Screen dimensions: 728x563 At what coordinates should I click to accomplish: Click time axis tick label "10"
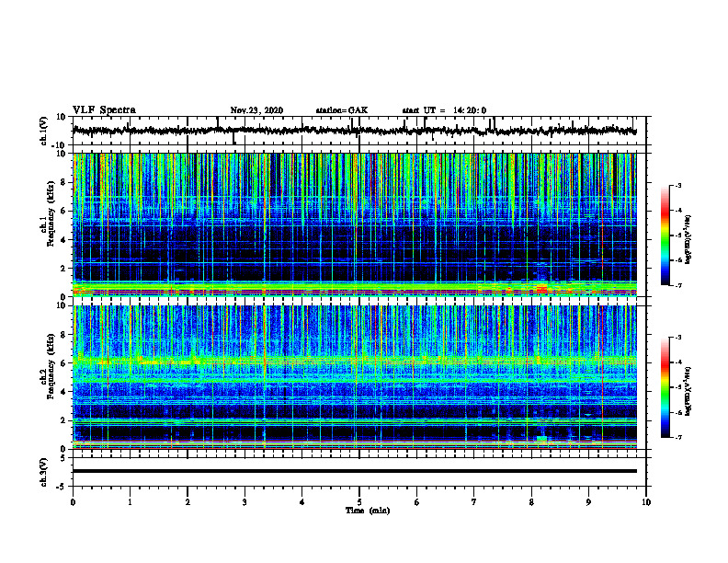(x=646, y=502)
